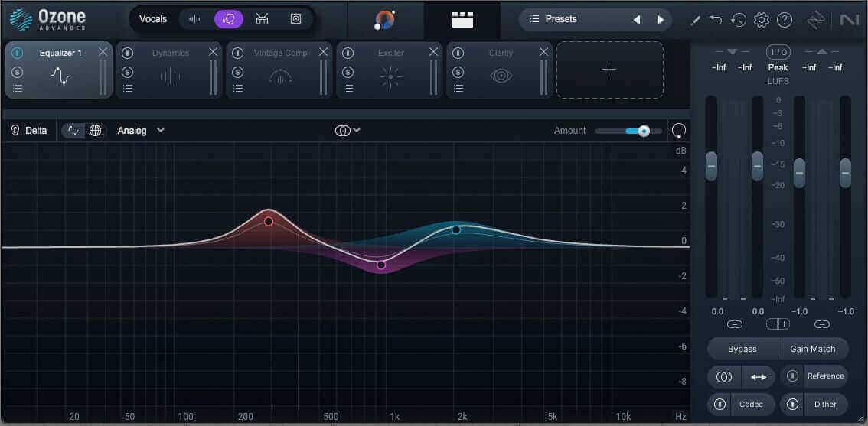Go to the previous preset arrow
This screenshot has height=426, width=868.
(637, 20)
